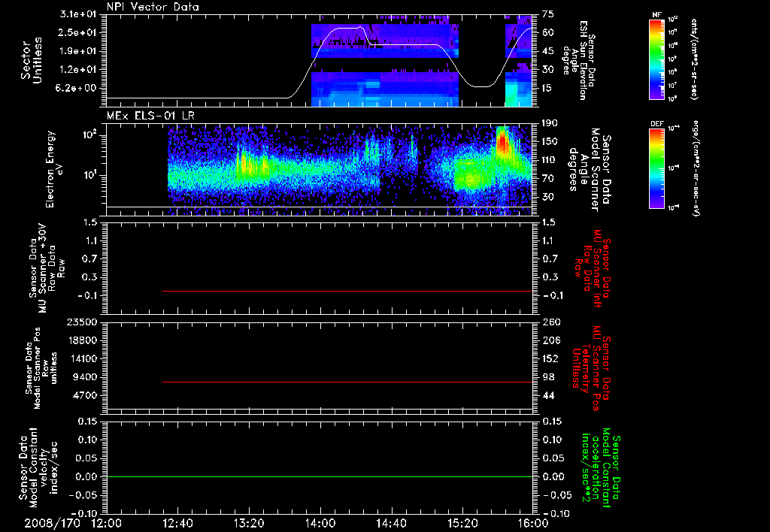Click the 13:20 time axis label
Screen dimensions: 770x532
point(249,523)
